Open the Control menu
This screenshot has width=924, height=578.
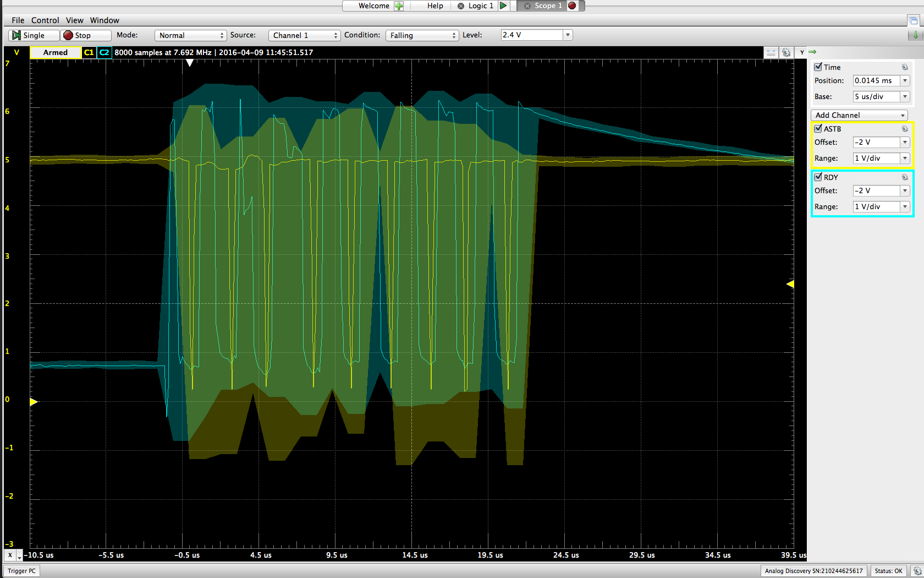(x=45, y=20)
